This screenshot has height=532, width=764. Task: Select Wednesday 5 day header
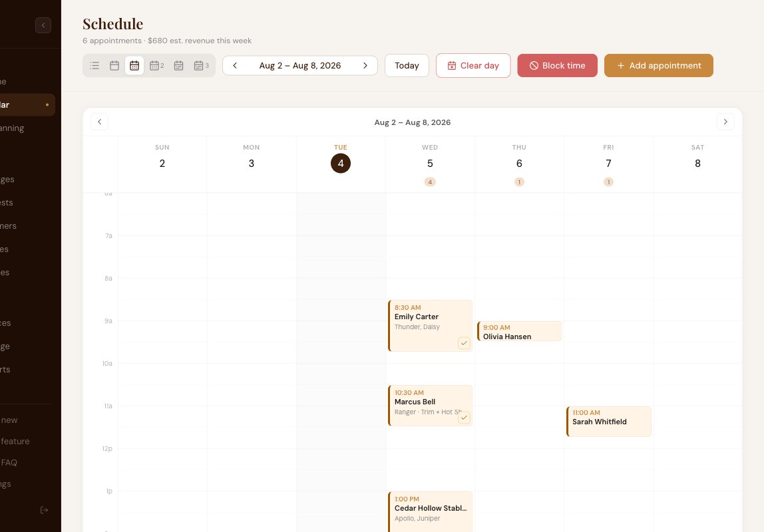(430, 164)
